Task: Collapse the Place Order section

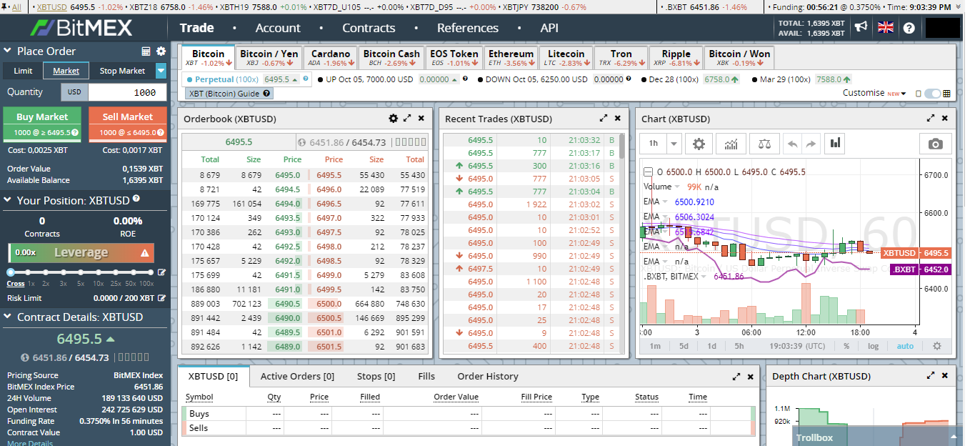Action: [x=8, y=51]
